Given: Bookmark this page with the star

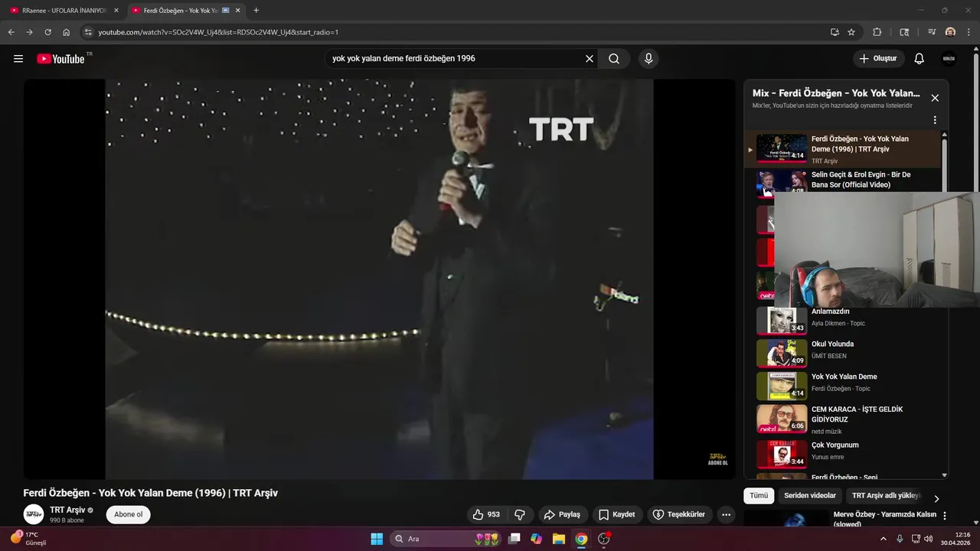Looking at the screenshot, I should (851, 32).
